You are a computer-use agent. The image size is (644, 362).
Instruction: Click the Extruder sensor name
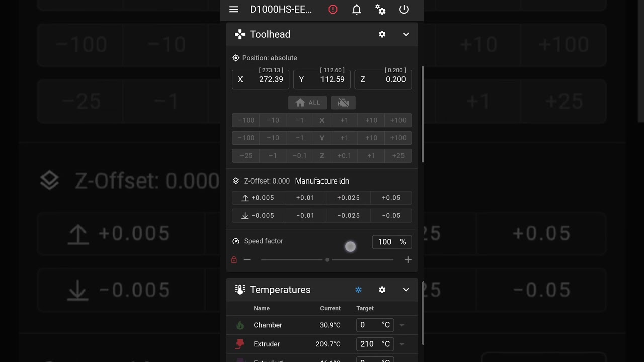pyautogui.click(x=267, y=344)
